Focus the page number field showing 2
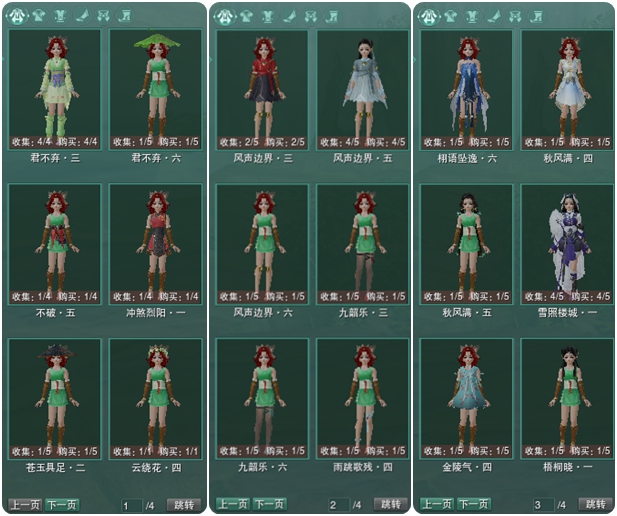This screenshot has height=516, width=617. 339,505
